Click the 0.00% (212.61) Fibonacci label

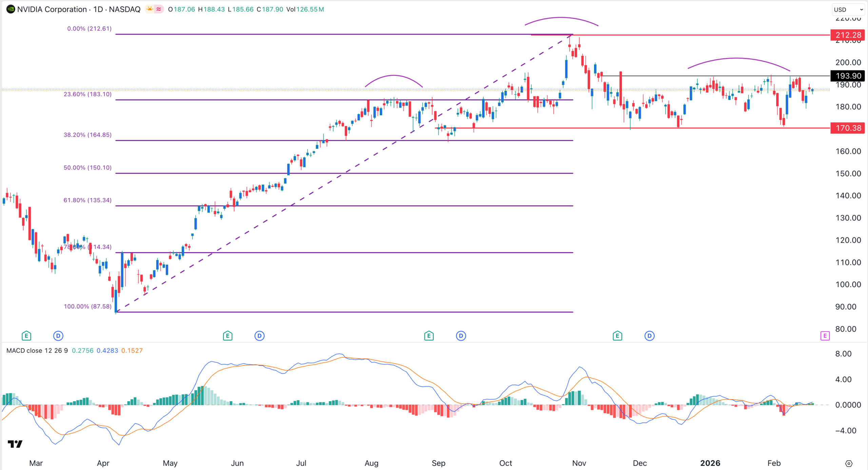pyautogui.click(x=90, y=28)
